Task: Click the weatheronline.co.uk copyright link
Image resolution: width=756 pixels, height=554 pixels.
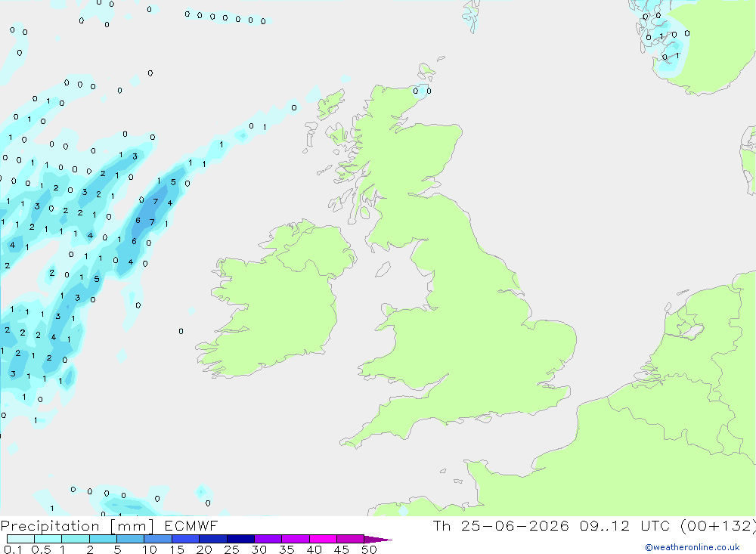Action: 692,547
